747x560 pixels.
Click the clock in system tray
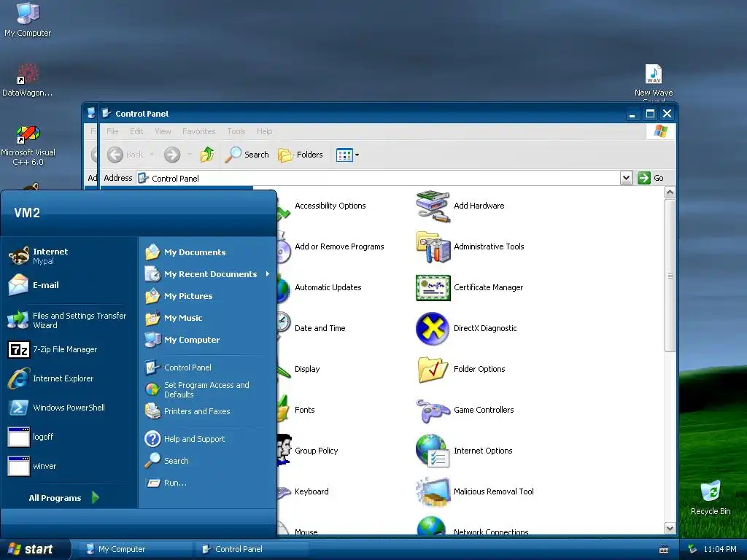(720, 549)
